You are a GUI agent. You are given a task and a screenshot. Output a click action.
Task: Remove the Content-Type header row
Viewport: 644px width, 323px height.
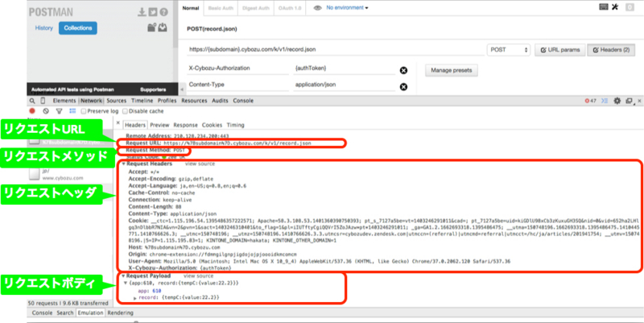(x=404, y=87)
